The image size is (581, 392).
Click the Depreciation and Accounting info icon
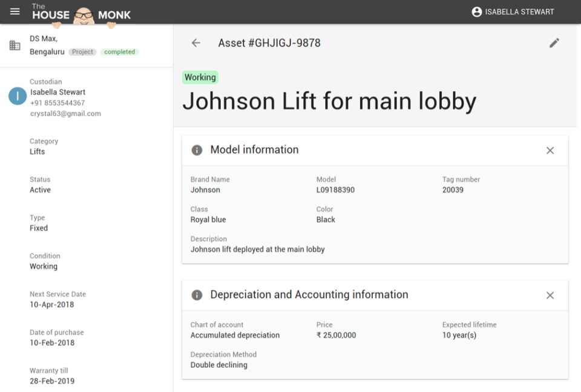196,295
